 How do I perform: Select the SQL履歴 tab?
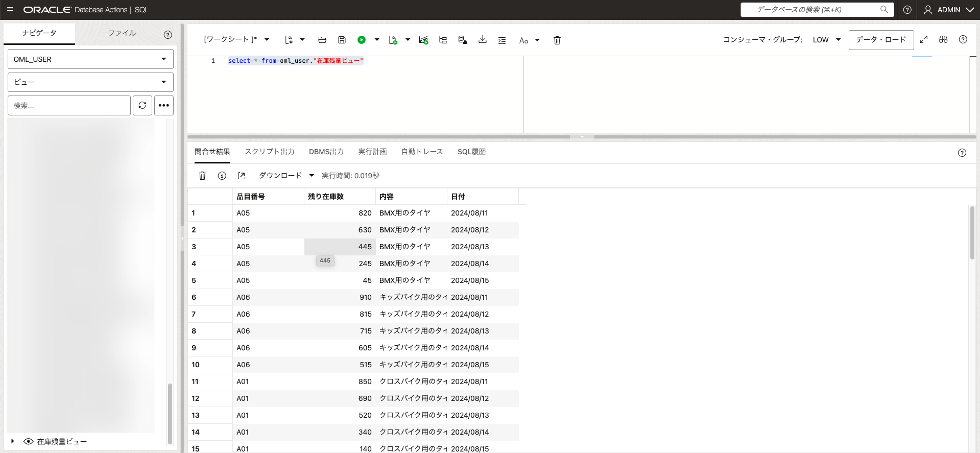pos(471,152)
